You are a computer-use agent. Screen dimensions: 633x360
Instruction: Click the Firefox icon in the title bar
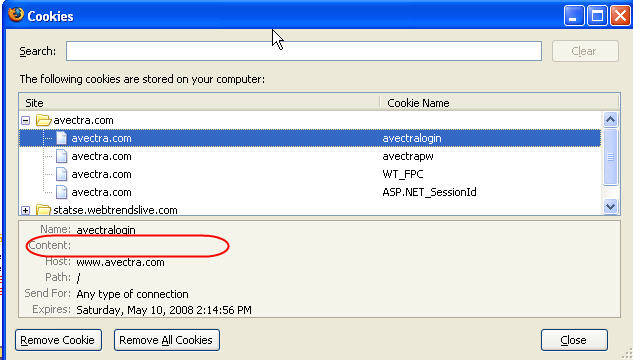pyautogui.click(x=16, y=15)
